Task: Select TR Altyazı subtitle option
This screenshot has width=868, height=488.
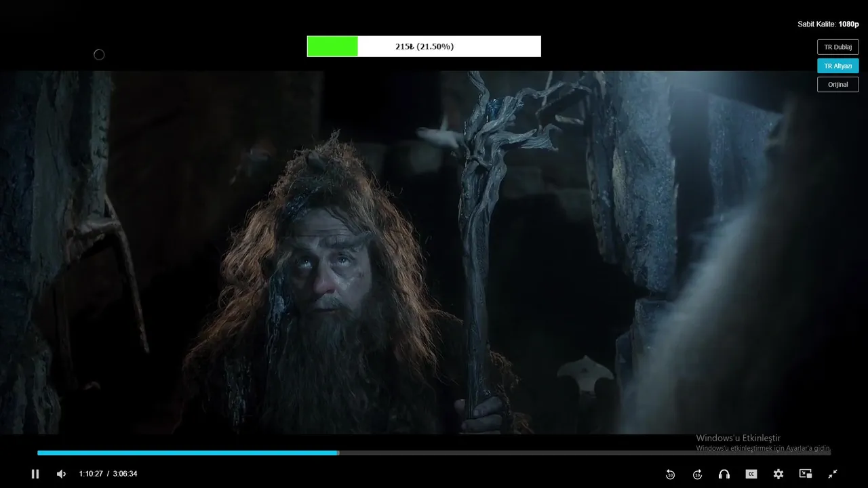Action: click(838, 66)
